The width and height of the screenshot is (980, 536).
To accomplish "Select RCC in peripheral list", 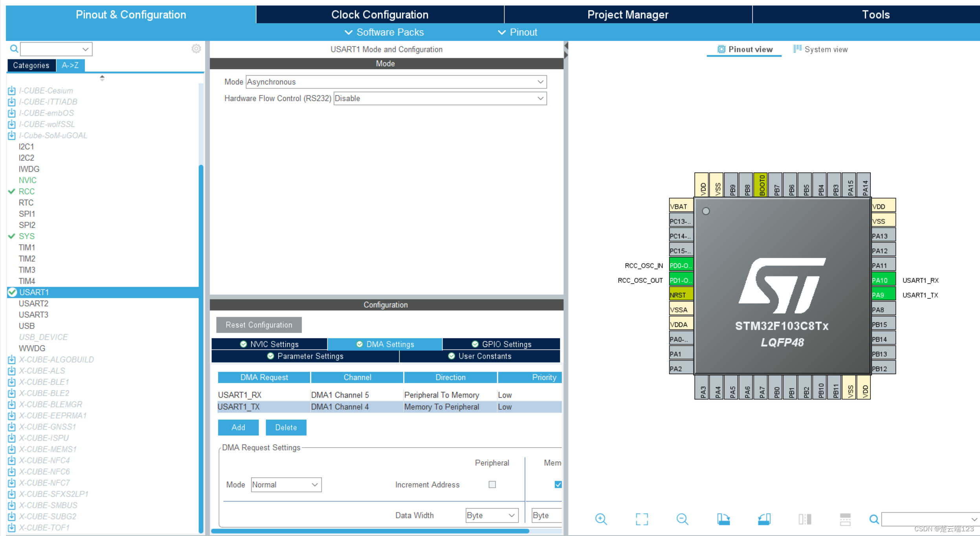I will 27,192.
